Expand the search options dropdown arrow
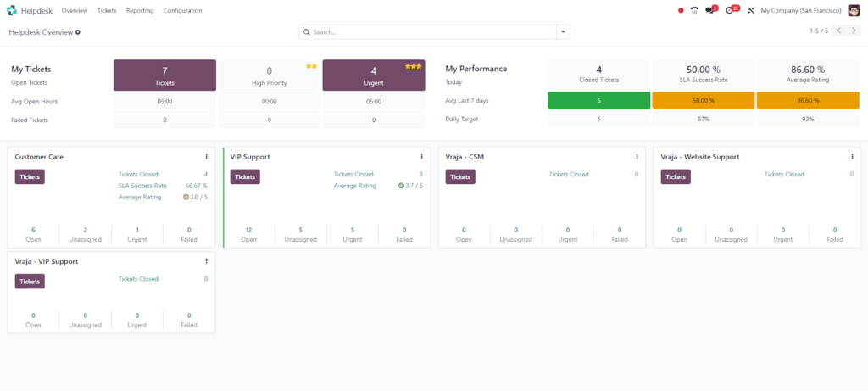This screenshot has width=868, height=391. pos(563,31)
